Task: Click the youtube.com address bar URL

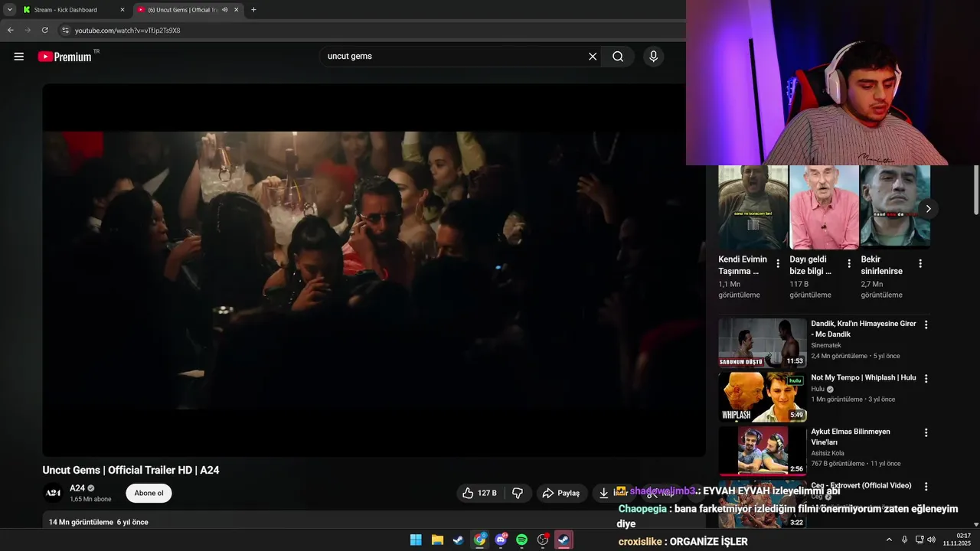Action: point(128,31)
